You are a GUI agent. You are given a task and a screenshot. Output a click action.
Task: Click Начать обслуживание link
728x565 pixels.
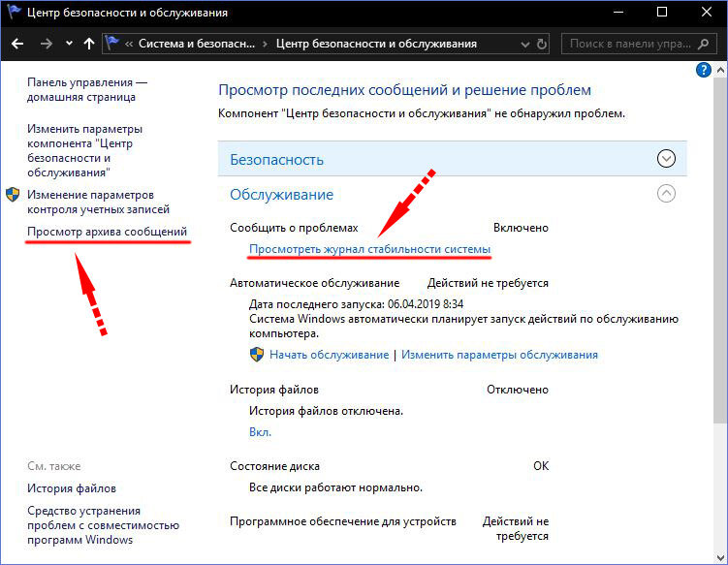[330, 355]
